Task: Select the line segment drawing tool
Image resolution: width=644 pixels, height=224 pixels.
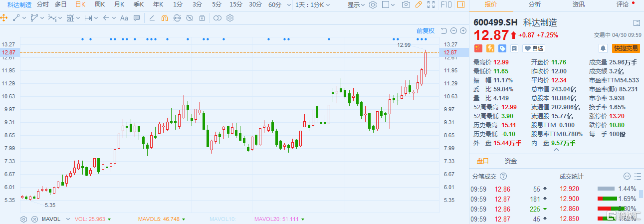Action: tap(16, 18)
